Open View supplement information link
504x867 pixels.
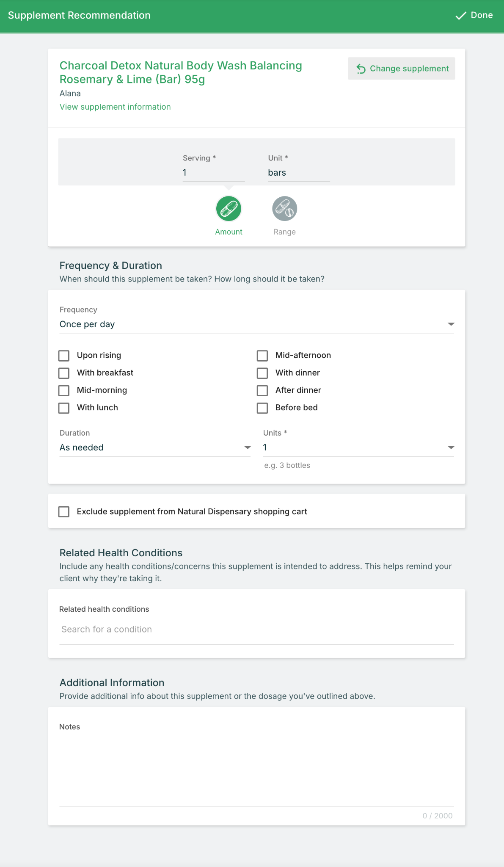[x=115, y=107]
